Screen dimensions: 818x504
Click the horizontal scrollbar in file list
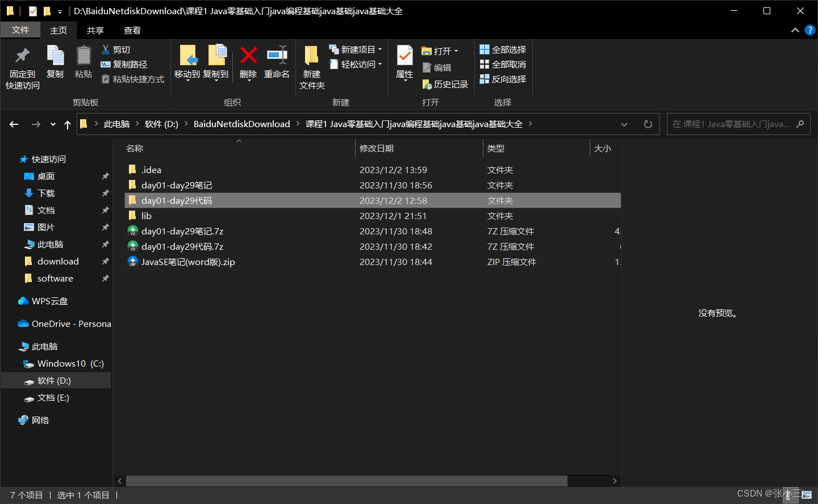(347, 481)
